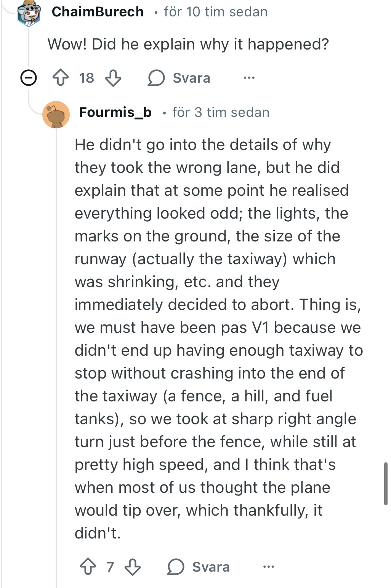Click speech bubble icon under ChaimBurech's comment

(156, 78)
